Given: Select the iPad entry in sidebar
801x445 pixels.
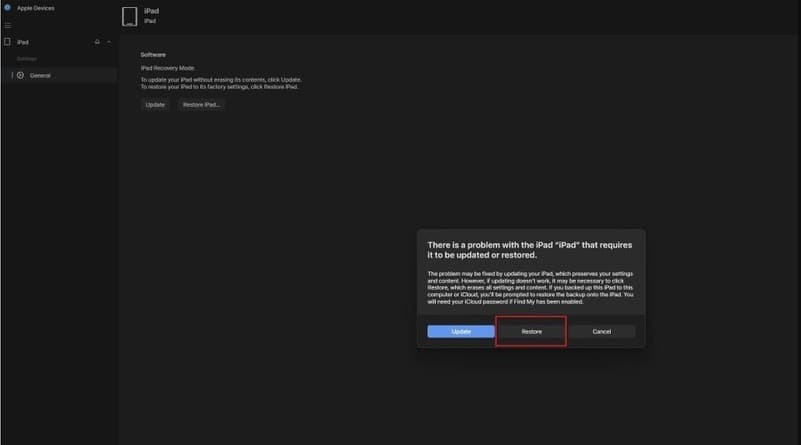Looking at the screenshot, I should [x=23, y=42].
